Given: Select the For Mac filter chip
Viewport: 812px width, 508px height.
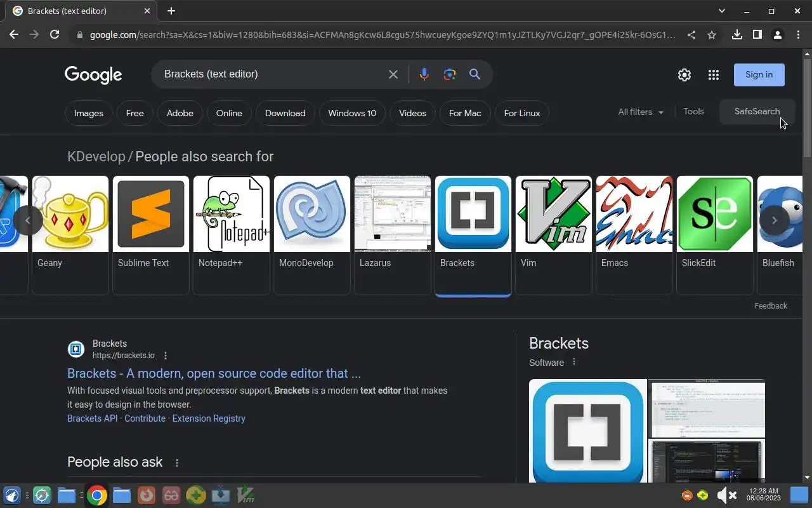Looking at the screenshot, I should 465,113.
